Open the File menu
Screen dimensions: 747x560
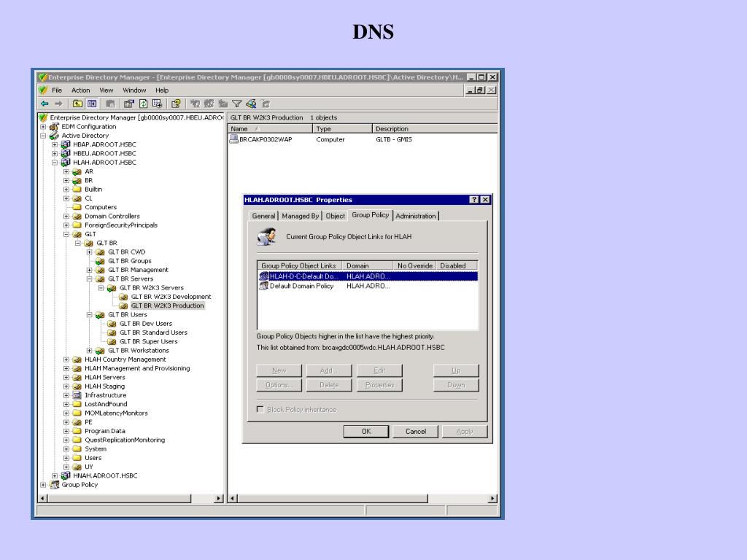pos(57,90)
